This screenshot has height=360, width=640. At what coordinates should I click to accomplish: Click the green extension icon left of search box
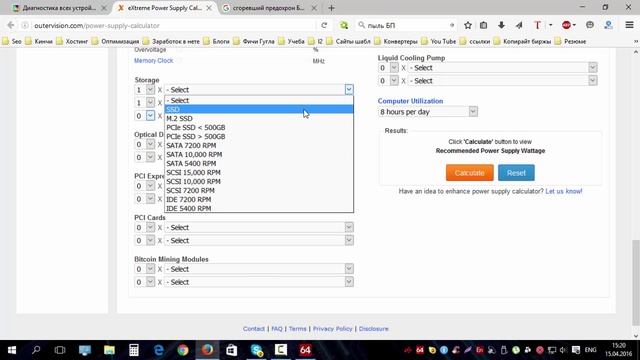click(344, 25)
